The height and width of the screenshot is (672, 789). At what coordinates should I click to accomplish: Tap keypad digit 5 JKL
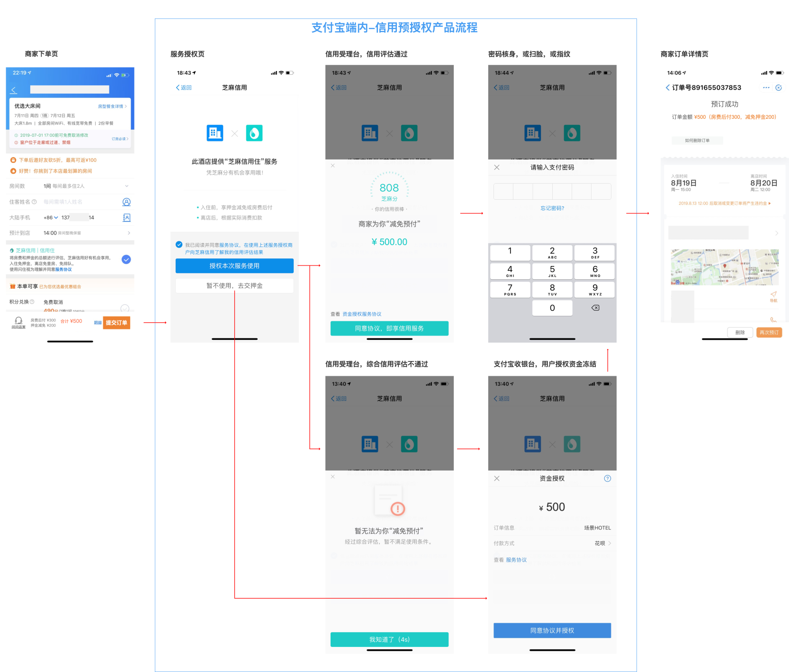coord(552,271)
